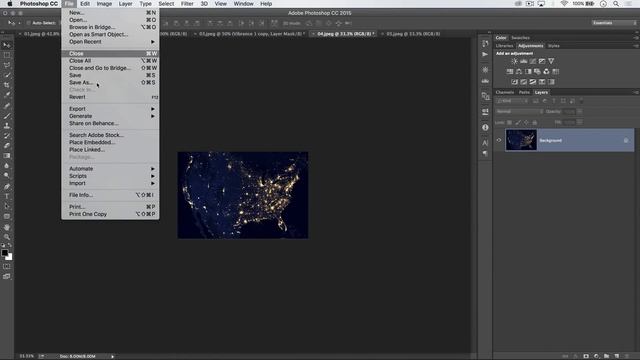Viewport: 640px width, 360px height.
Task: Expand the Open Recent submenu
Action: pyautogui.click(x=110, y=42)
